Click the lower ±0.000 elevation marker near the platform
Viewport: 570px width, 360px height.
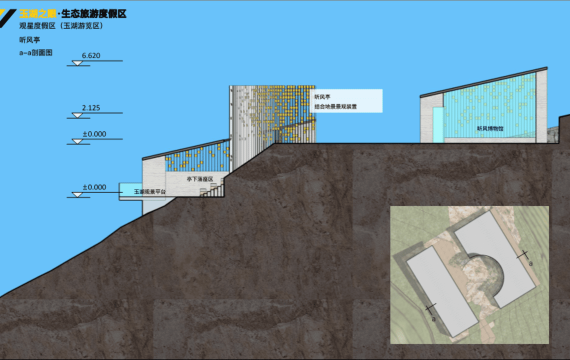tap(77, 195)
